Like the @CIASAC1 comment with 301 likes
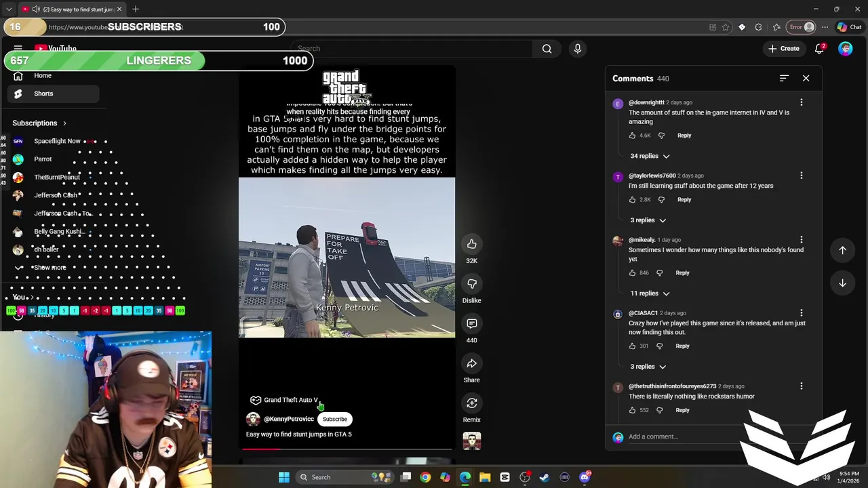The image size is (868, 488). [x=632, y=346]
